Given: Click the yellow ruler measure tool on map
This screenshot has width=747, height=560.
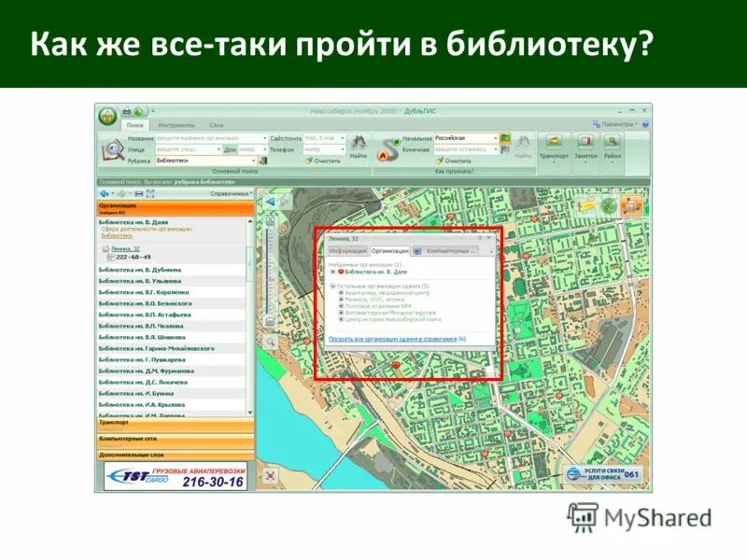Looking at the screenshot, I should tap(587, 206).
